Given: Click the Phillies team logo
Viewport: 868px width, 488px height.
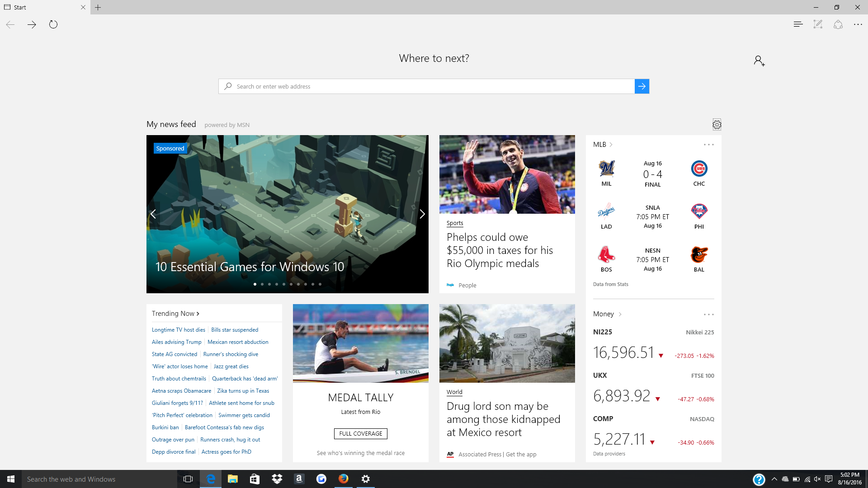Looking at the screenshot, I should [x=699, y=211].
